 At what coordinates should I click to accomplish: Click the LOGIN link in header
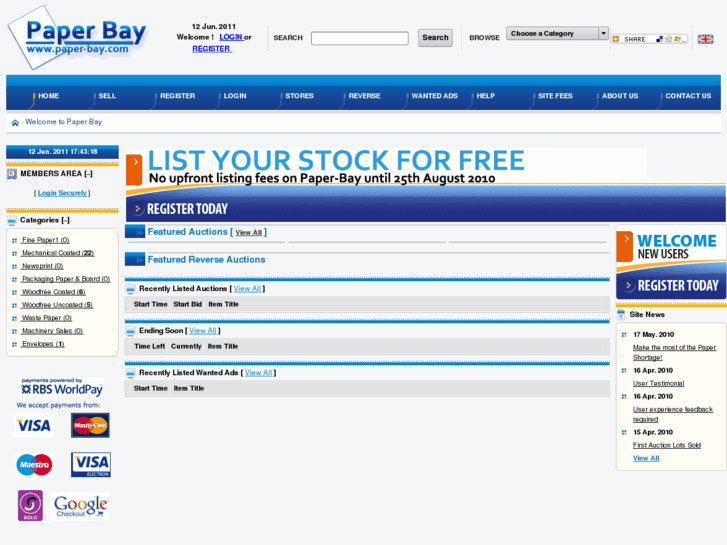(x=231, y=37)
